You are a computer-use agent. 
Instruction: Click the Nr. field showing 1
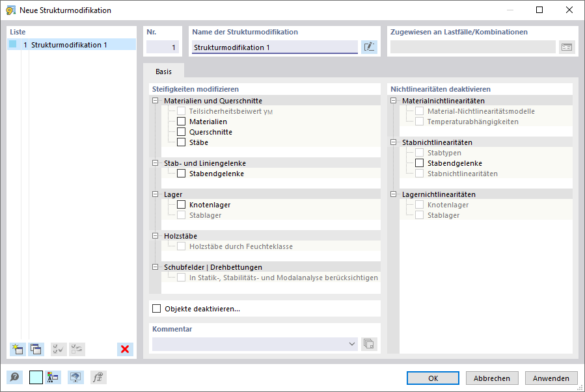click(162, 47)
